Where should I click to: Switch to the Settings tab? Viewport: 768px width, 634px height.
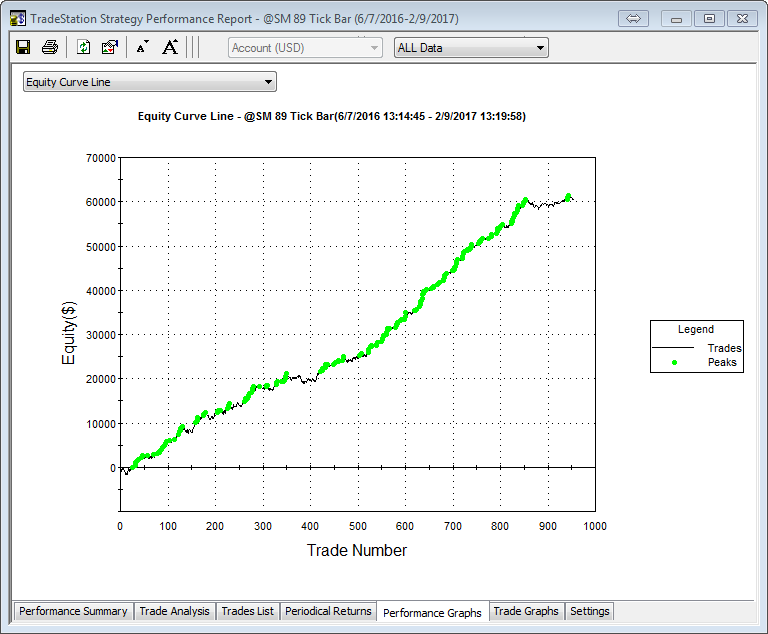point(589,611)
